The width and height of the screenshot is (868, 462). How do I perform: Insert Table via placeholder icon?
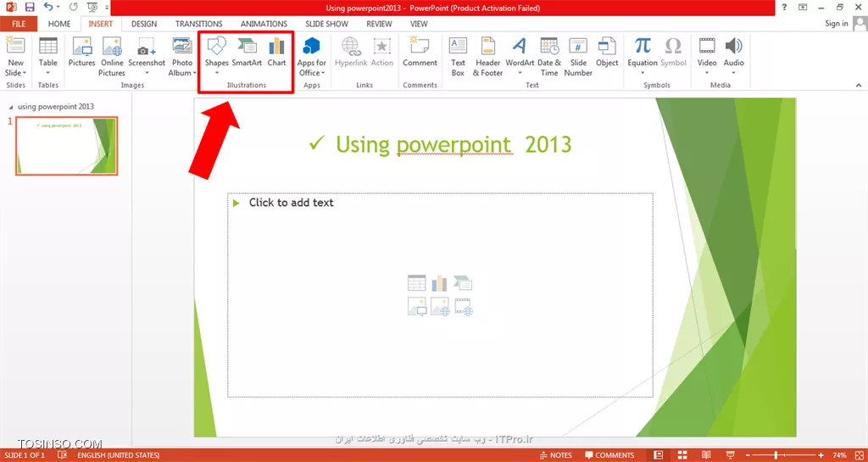tap(417, 283)
